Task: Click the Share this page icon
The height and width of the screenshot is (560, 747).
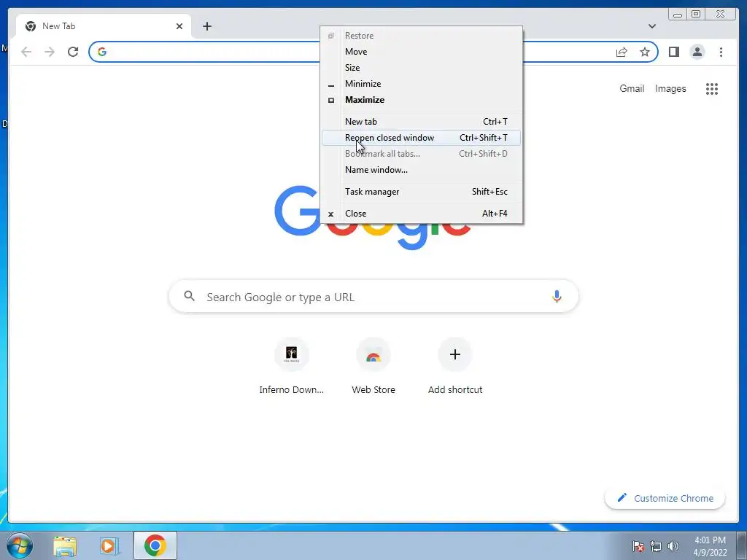Action: pos(622,52)
